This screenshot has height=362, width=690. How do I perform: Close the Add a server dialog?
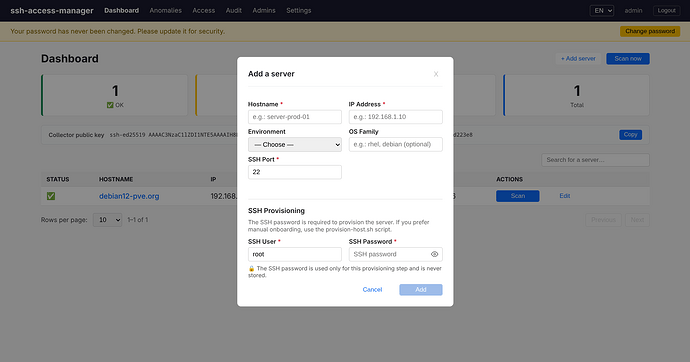tap(436, 74)
